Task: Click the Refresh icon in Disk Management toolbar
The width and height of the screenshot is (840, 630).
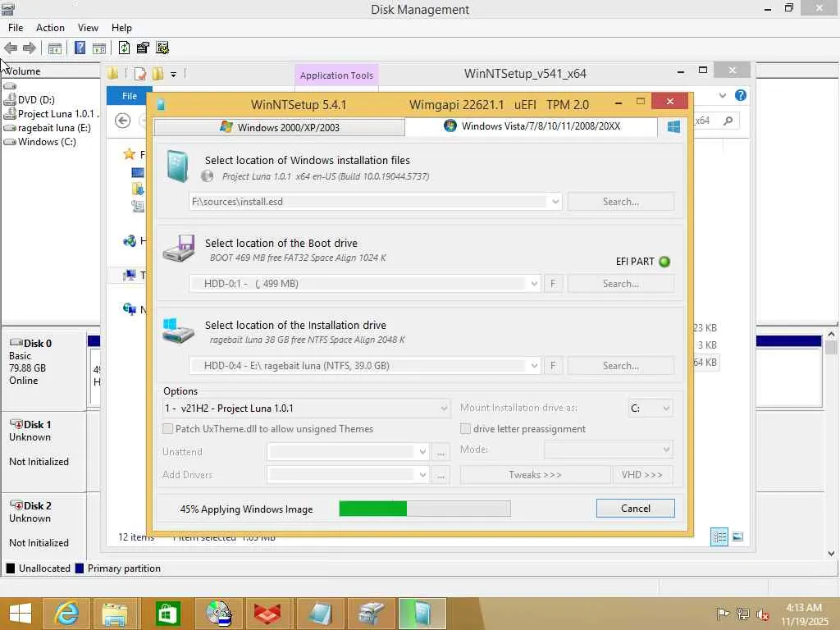Action: pos(124,48)
